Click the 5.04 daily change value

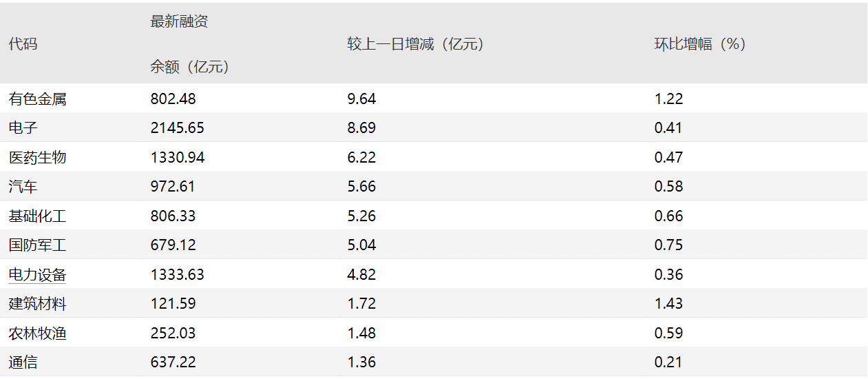362,245
